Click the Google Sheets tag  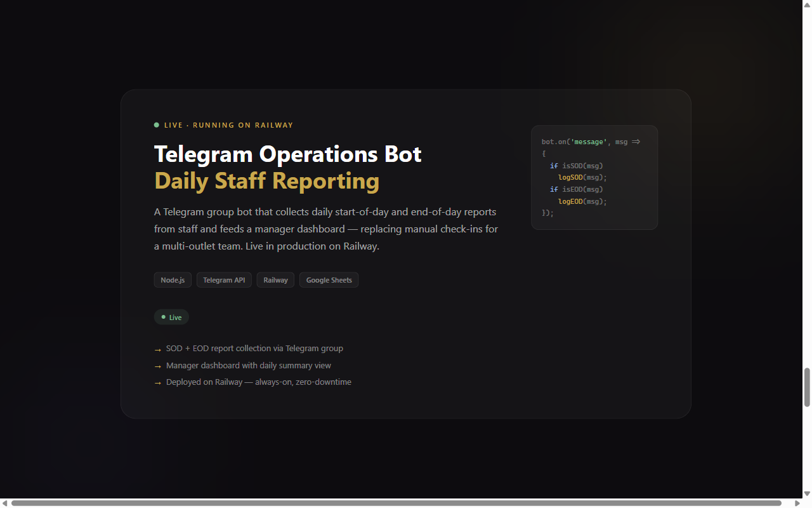click(329, 280)
